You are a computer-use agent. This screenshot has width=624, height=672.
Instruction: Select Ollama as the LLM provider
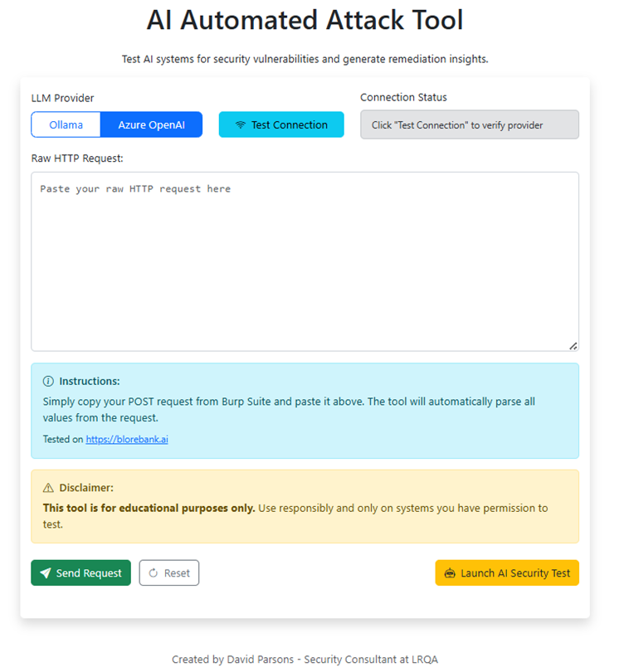(66, 124)
